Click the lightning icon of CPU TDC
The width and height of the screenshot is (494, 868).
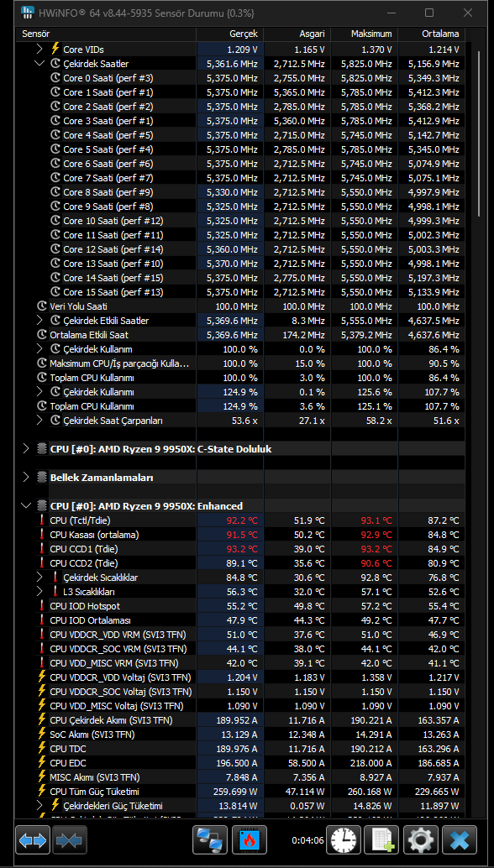(x=41, y=749)
